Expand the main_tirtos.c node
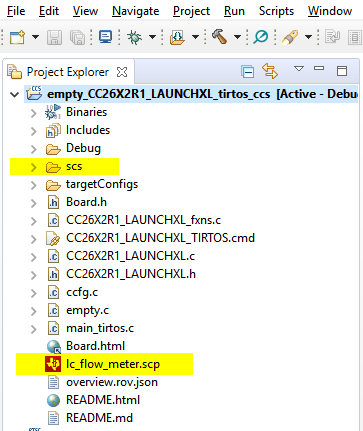Viewport: 363px width, 431px height. pos(33,329)
